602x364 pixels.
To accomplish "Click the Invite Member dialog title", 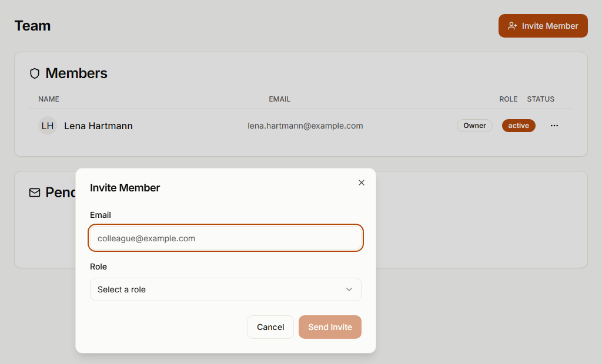I will pyautogui.click(x=125, y=187).
